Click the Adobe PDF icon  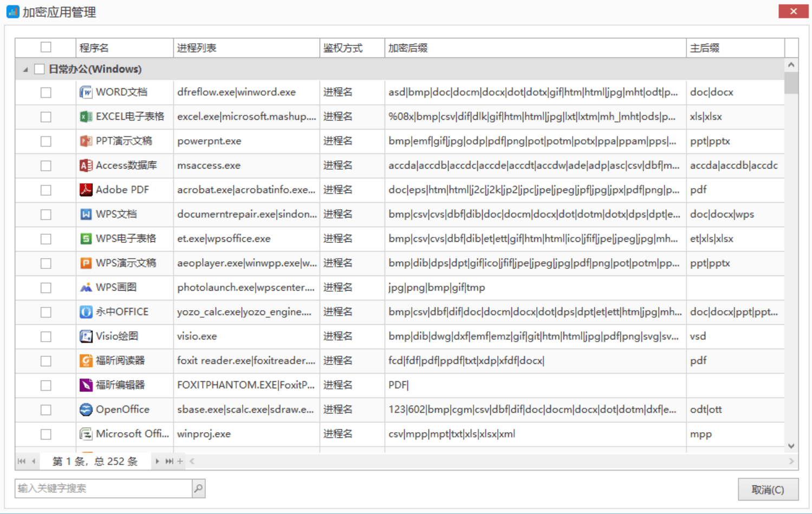(86, 190)
